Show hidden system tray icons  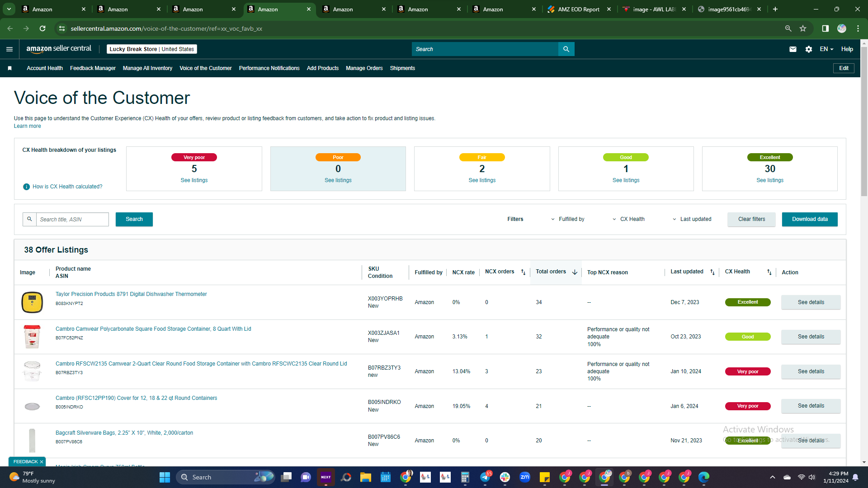pos(773,477)
